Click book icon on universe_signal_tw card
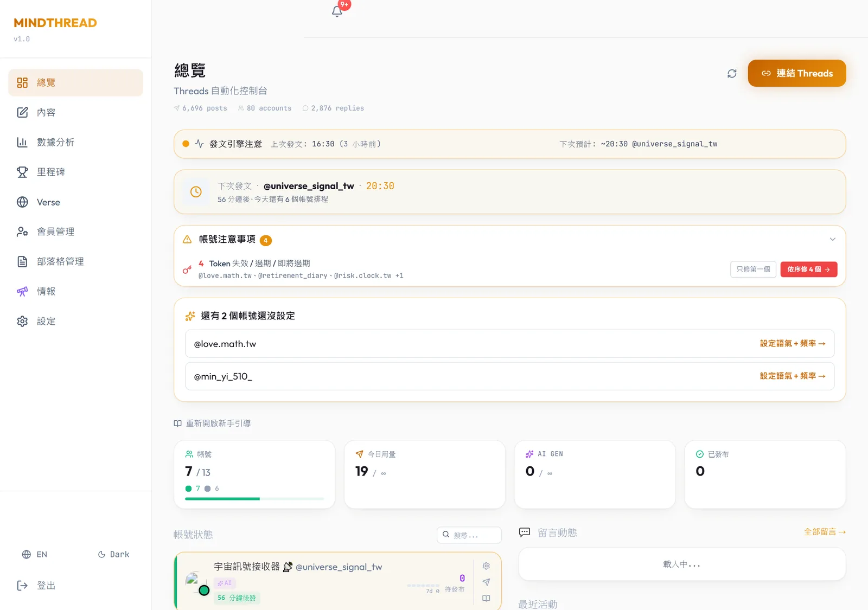 (x=486, y=599)
